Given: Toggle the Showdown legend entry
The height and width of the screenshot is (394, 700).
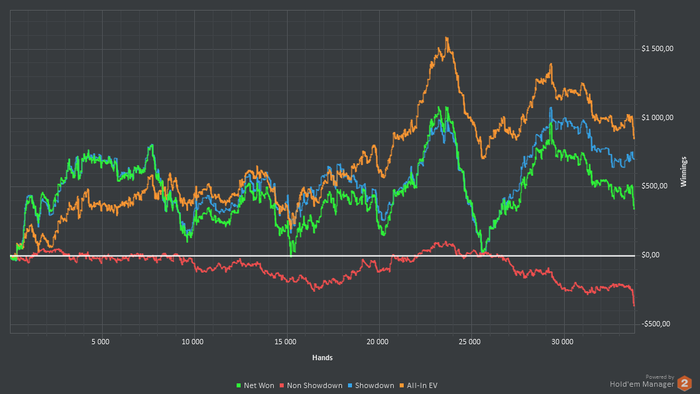Looking at the screenshot, I should [x=371, y=386].
